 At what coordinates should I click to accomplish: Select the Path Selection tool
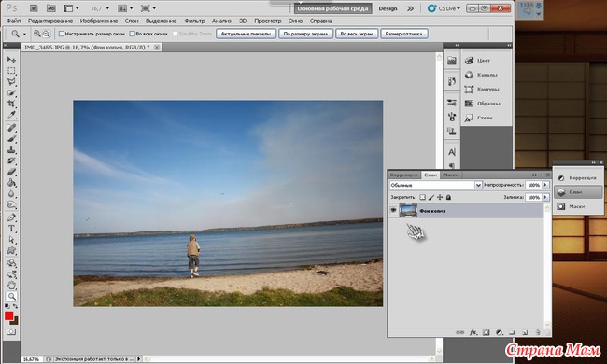[x=11, y=240]
